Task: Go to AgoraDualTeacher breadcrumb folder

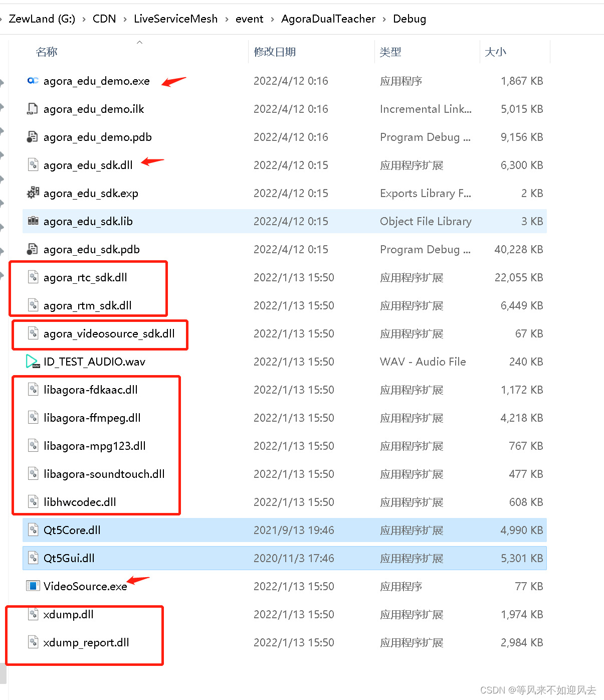Action: (x=328, y=19)
